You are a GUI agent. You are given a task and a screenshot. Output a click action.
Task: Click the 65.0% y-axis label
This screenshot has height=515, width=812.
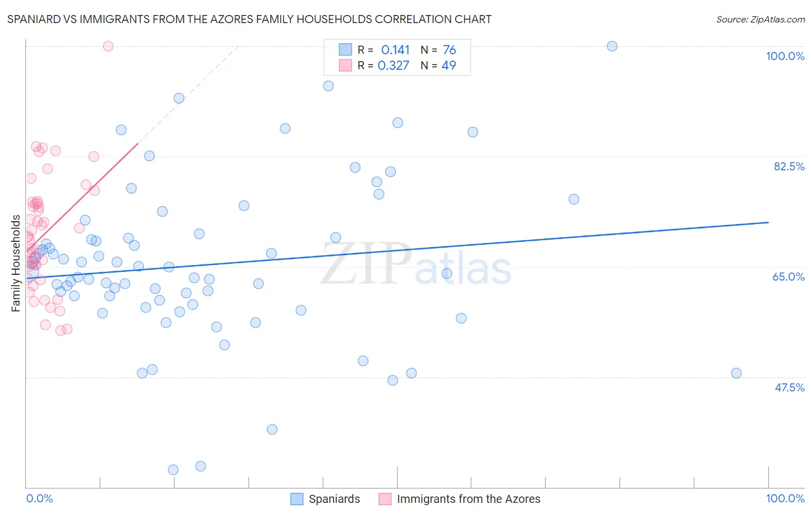(789, 277)
